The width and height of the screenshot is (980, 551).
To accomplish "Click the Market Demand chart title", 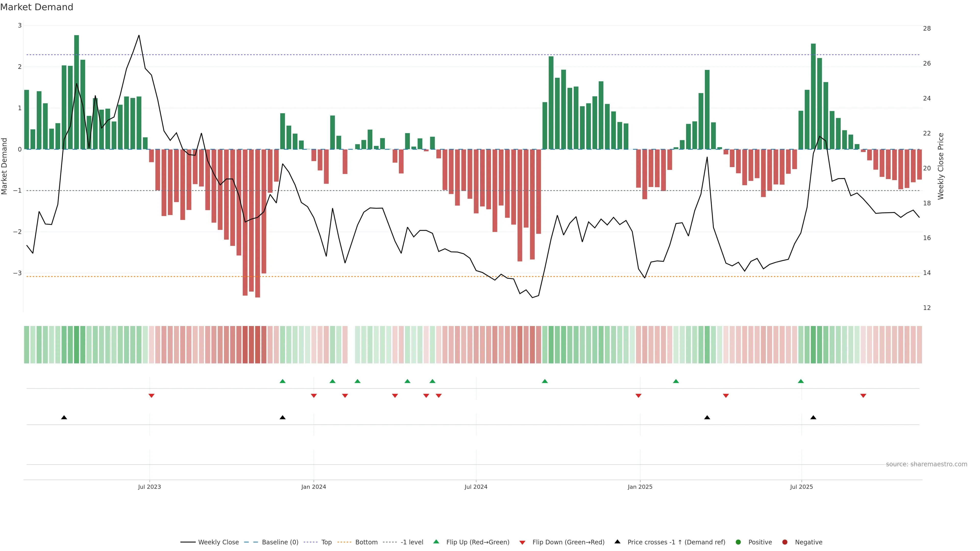I will click(x=36, y=7).
